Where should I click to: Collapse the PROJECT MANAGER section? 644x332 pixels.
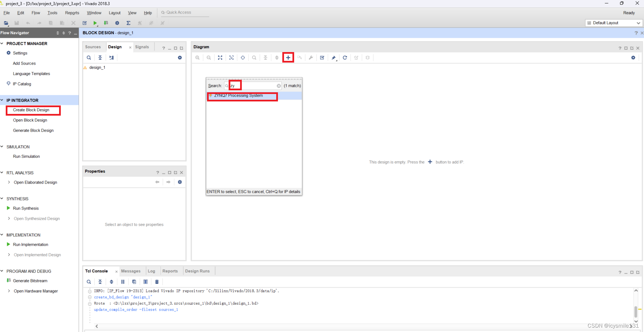pos(2,43)
